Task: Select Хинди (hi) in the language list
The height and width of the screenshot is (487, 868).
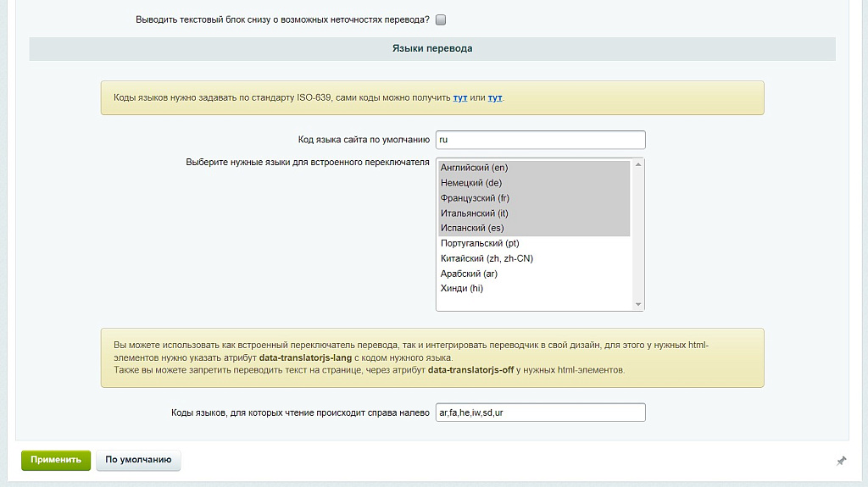Action: [462, 289]
